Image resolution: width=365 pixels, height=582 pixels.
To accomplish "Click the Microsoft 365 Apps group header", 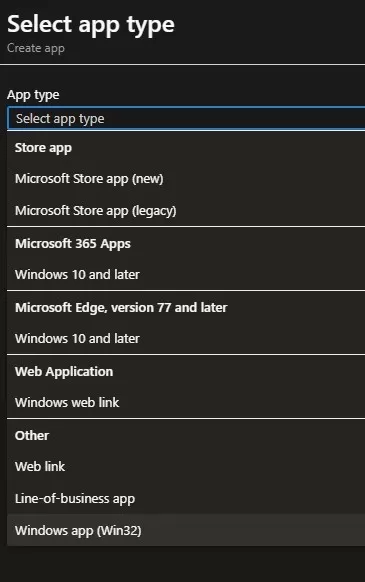I will tap(73, 244).
